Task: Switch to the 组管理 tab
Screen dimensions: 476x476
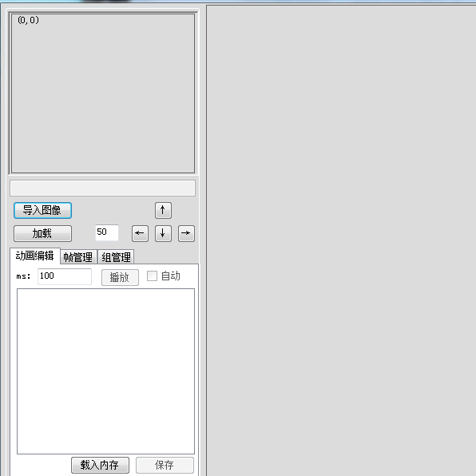Action: click(x=116, y=257)
